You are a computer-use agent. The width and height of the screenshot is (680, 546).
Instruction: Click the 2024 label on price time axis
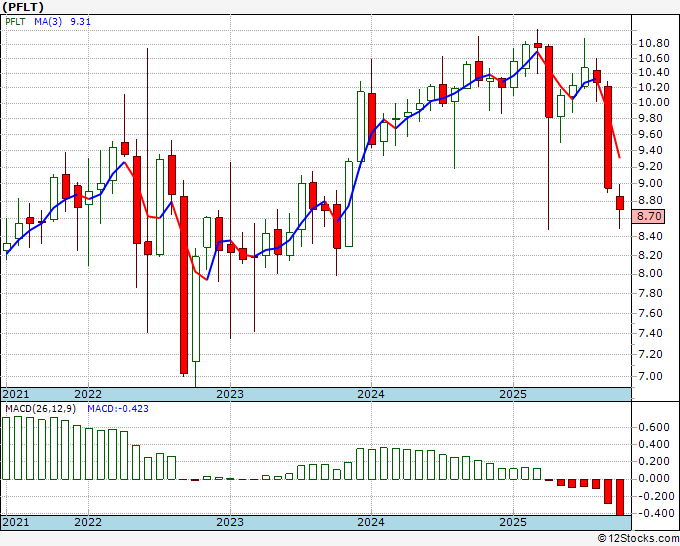[x=371, y=394]
